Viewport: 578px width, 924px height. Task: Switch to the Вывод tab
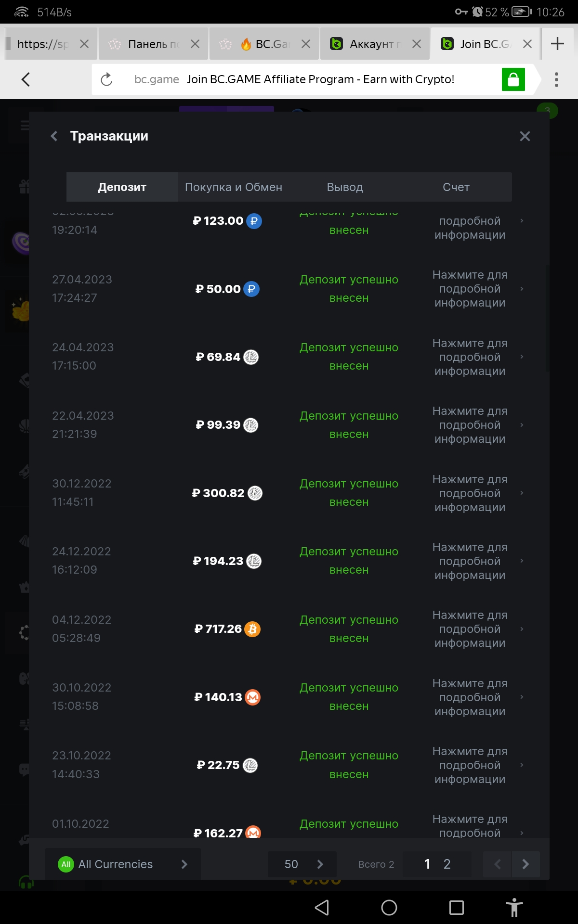pyautogui.click(x=345, y=187)
